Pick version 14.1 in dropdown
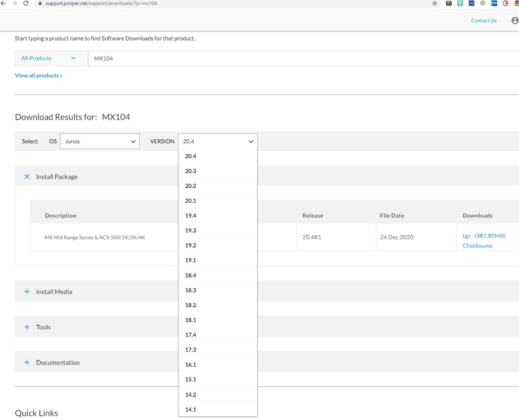Screen dimensions: 519x420 tap(218, 409)
